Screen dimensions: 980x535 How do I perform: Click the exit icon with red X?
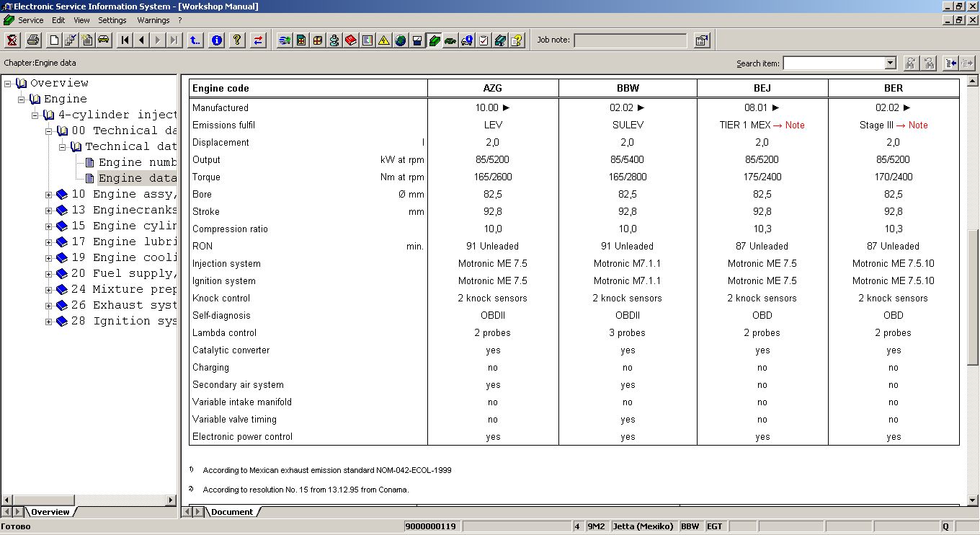pos(12,40)
